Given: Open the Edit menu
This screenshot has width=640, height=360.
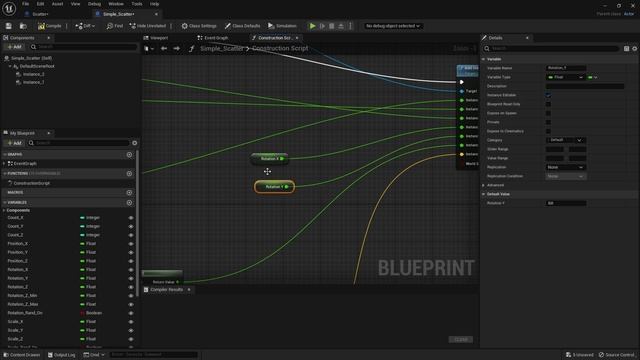Looking at the screenshot, I should pos(40,4).
